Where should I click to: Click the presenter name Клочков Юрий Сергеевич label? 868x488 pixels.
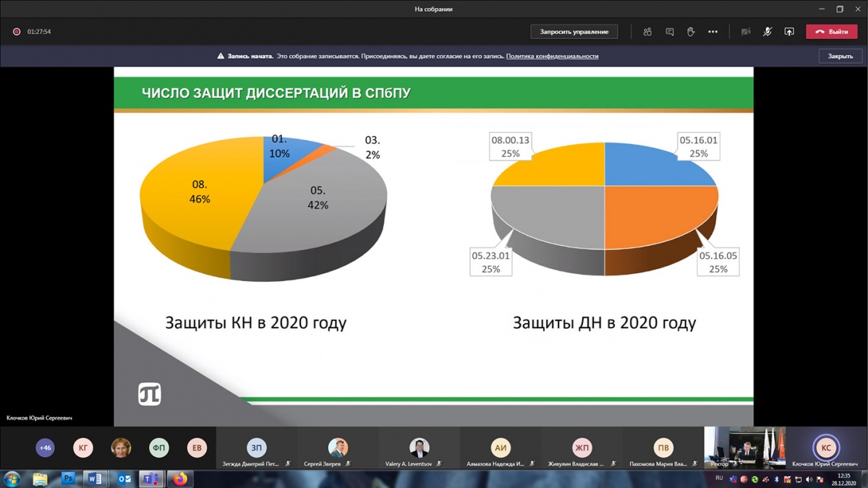(40, 418)
